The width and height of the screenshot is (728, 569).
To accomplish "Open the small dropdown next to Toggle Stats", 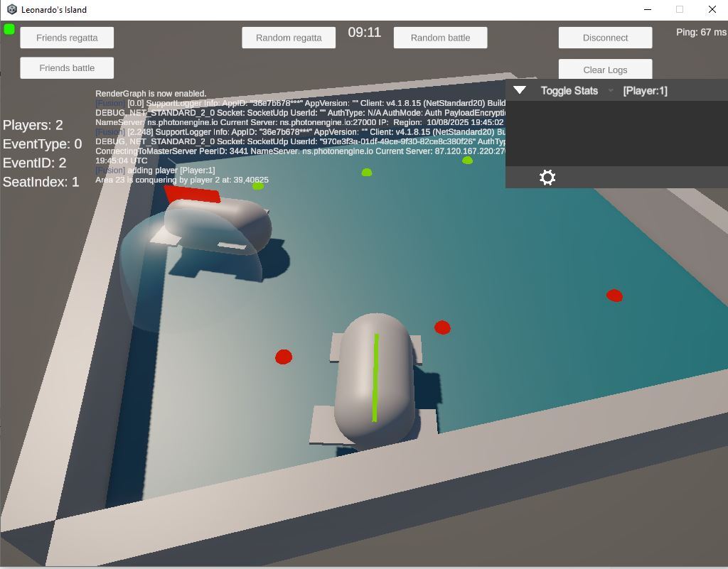I will (x=611, y=91).
